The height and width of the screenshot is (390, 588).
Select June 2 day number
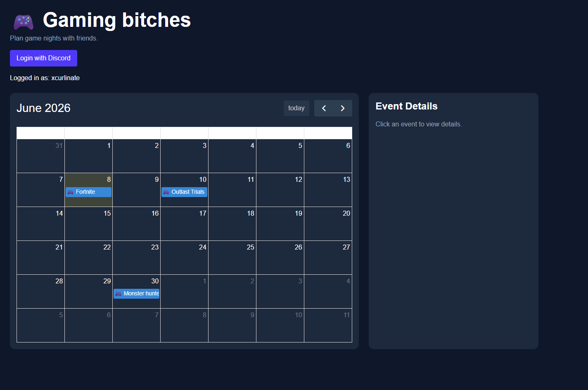point(157,145)
